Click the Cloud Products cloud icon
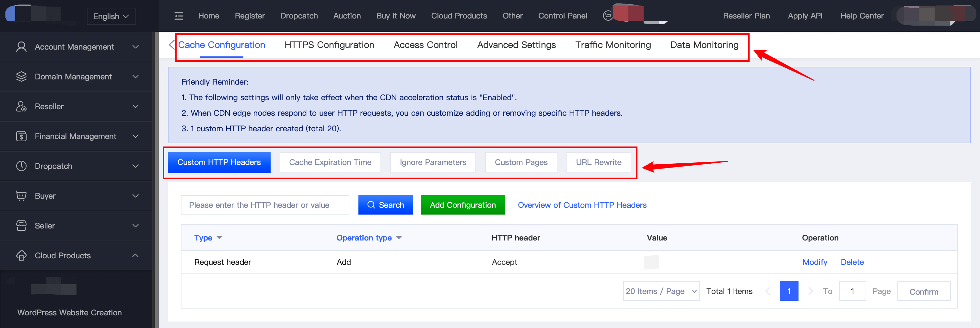Screen dimensions: 980x328 pyautogui.click(x=21, y=255)
